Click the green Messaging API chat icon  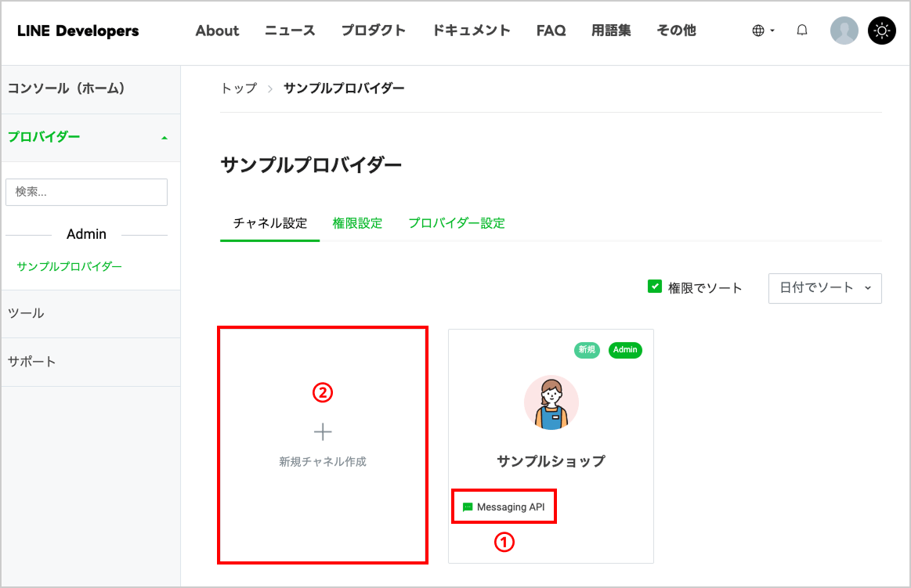pos(467,507)
